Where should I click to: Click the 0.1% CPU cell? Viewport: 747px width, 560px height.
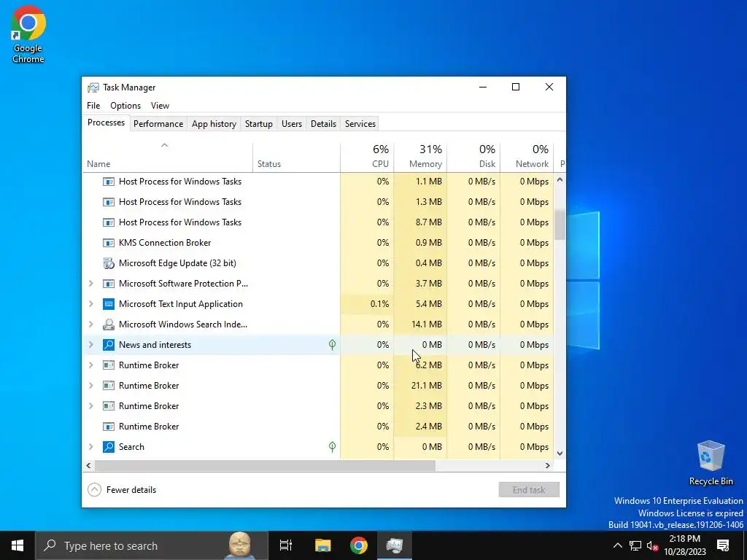(x=367, y=304)
